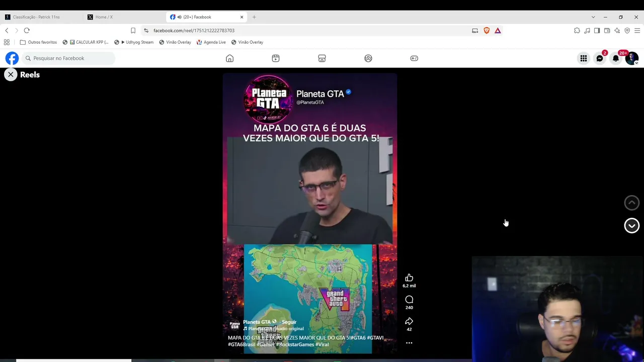The height and width of the screenshot is (362, 644).
Task: Follow Planeta GTA with Seguir
Action: click(289, 322)
